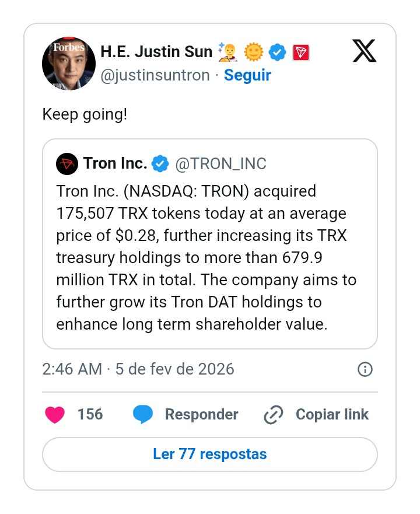The image size is (420, 514).
Task: Click the heart like icon
Action: [55, 415]
